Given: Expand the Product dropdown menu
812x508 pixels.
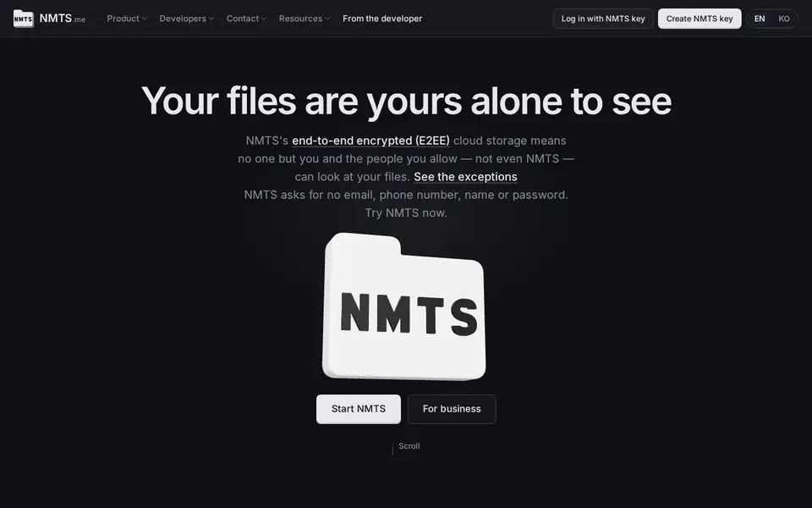Looking at the screenshot, I should [x=126, y=19].
